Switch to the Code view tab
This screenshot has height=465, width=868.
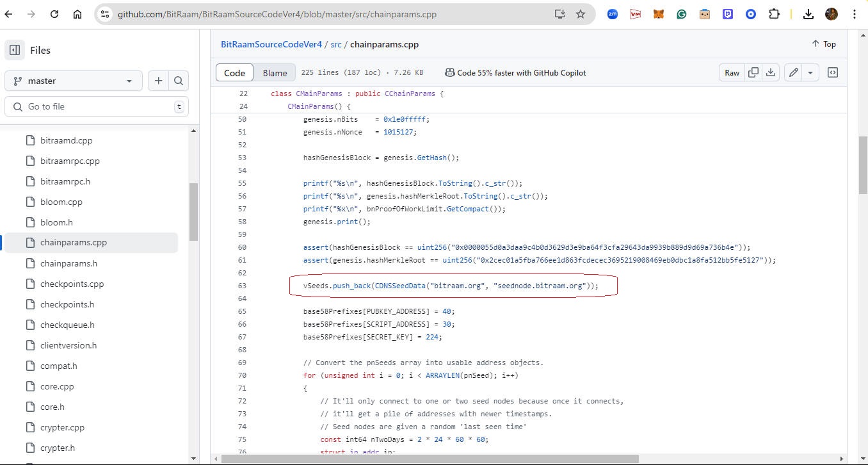(x=234, y=72)
